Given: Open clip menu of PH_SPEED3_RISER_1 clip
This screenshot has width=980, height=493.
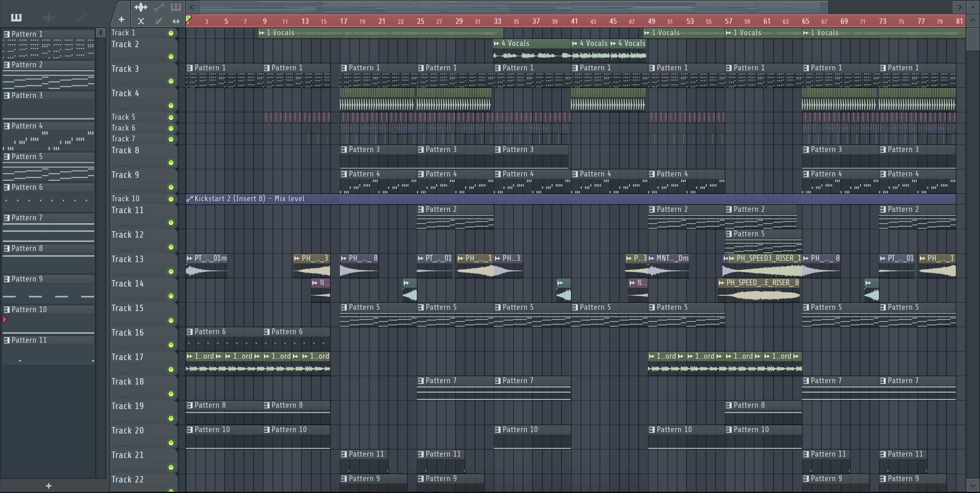Looking at the screenshot, I should (731, 258).
